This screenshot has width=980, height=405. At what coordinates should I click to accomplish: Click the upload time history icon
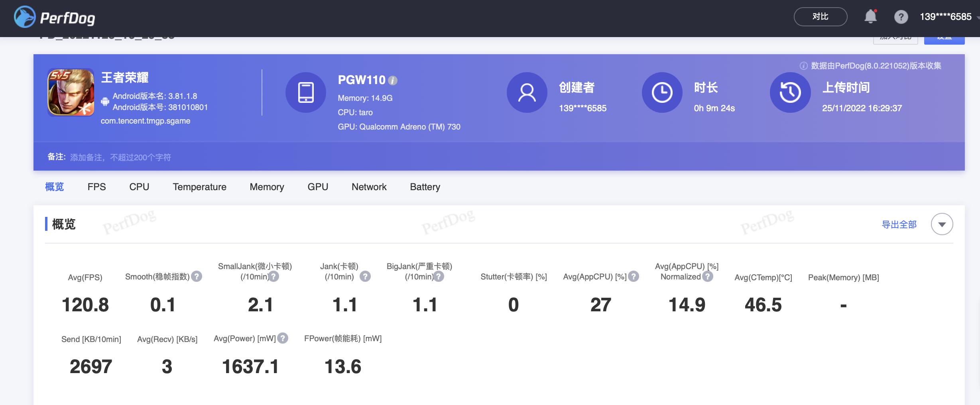pos(791,92)
